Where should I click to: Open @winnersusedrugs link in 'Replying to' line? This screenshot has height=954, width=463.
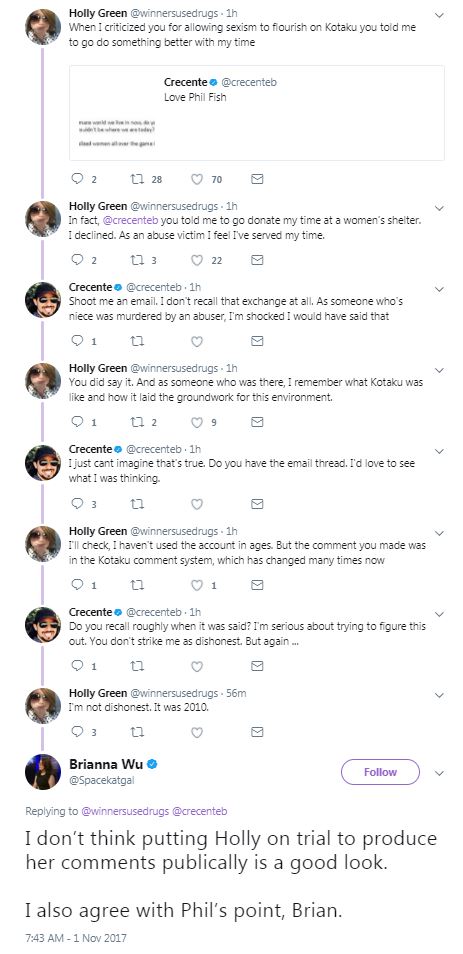[x=125, y=811]
